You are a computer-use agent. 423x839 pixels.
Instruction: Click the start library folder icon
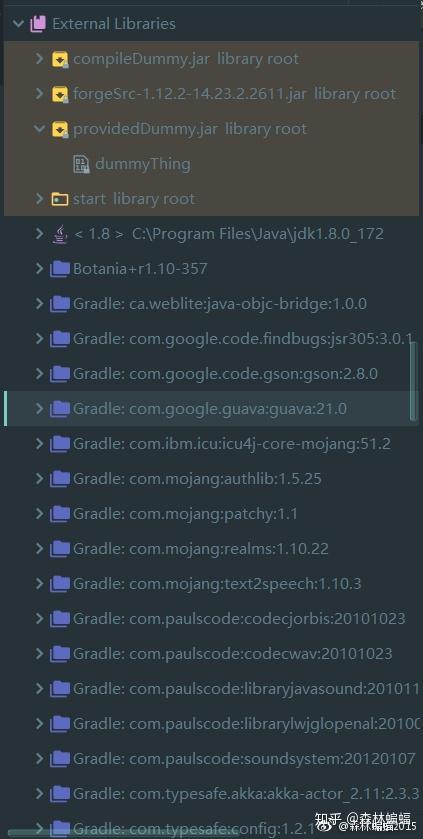pyautogui.click(x=59, y=199)
